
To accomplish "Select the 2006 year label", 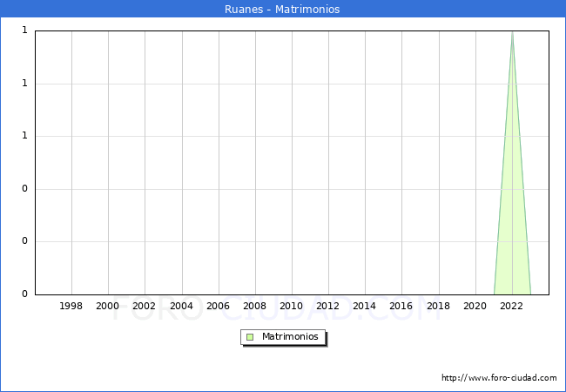I will click(x=218, y=307).
